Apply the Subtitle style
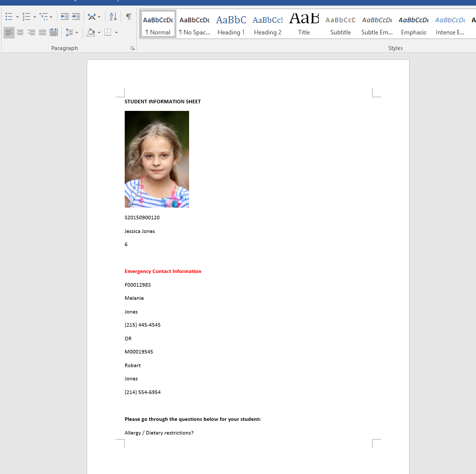Viewport: 476px width, 474px height. [340, 24]
